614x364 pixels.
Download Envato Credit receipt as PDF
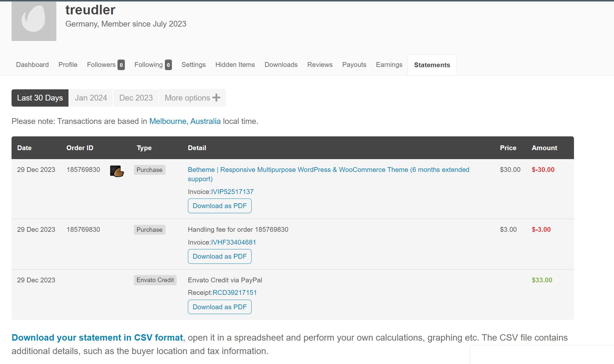pos(220,307)
